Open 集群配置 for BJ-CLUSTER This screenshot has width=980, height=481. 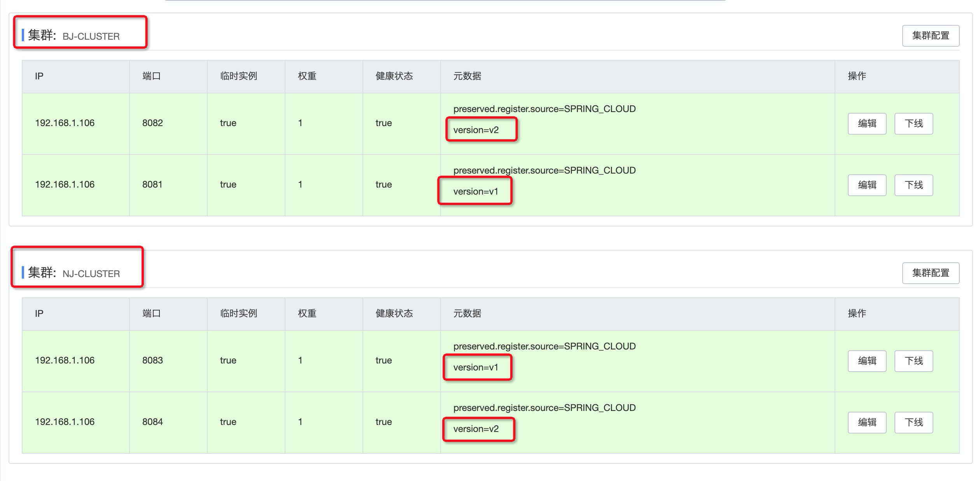[x=931, y=36]
